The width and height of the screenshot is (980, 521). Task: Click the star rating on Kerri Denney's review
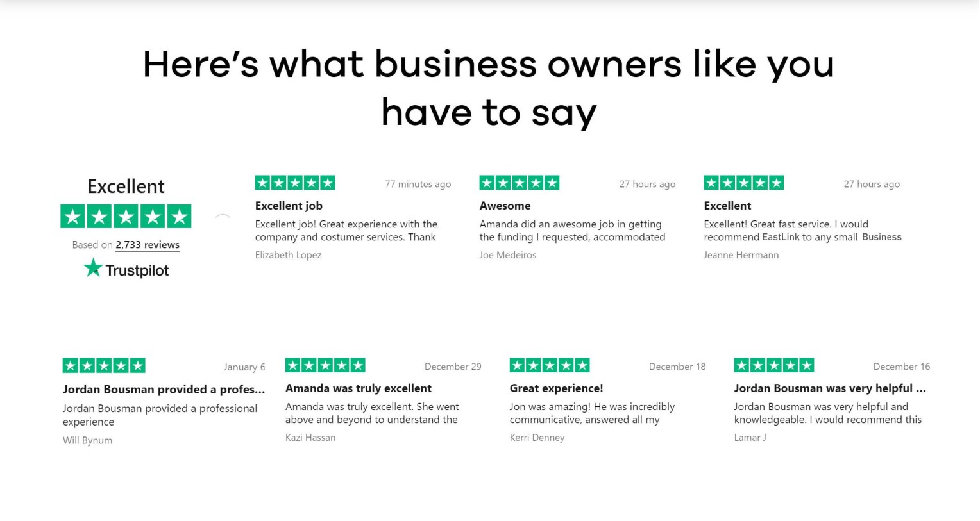(x=550, y=365)
